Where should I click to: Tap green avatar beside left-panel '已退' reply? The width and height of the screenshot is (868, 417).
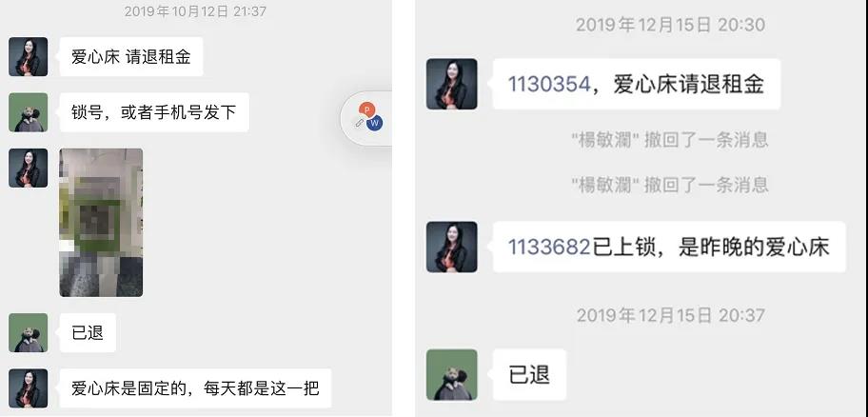29,333
